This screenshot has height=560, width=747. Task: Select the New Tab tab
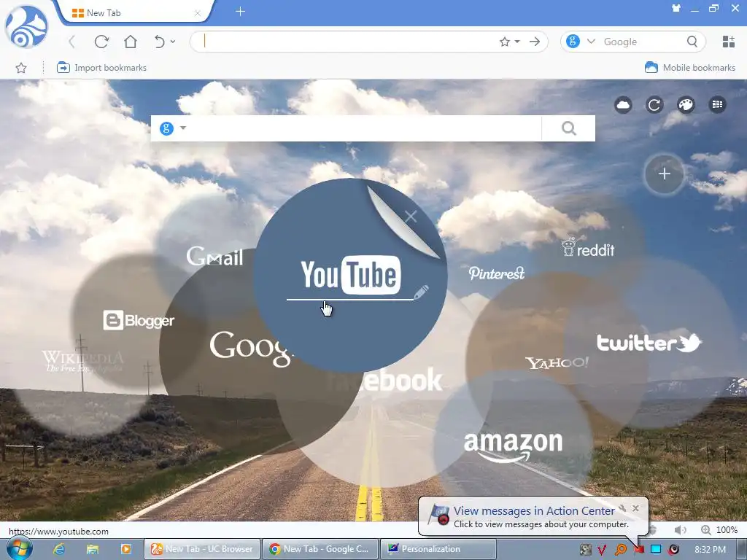[133, 13]
